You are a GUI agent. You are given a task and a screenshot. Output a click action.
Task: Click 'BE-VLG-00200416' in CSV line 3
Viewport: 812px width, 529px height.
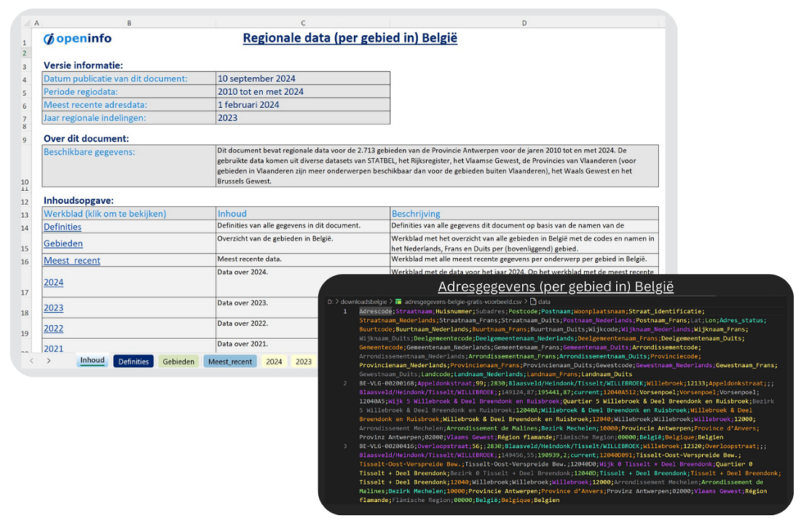click(387, 446)
